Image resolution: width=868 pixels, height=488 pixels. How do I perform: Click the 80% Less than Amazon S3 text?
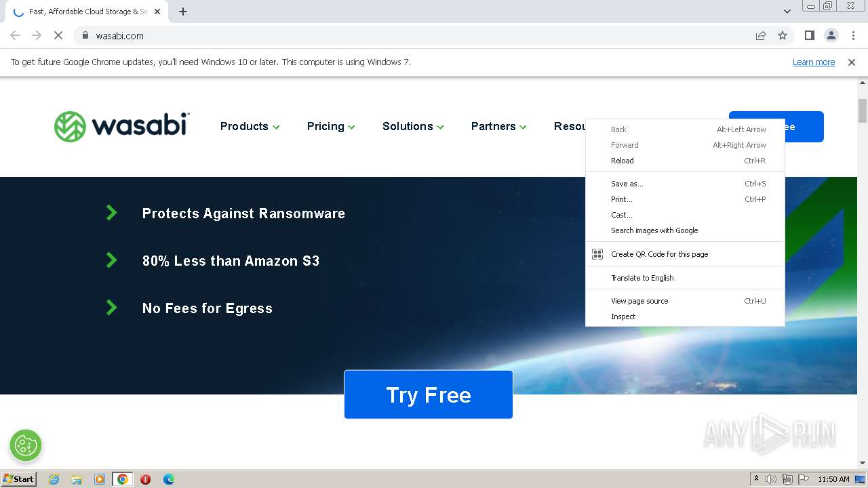pyautogui.click(x=231, y=261)
